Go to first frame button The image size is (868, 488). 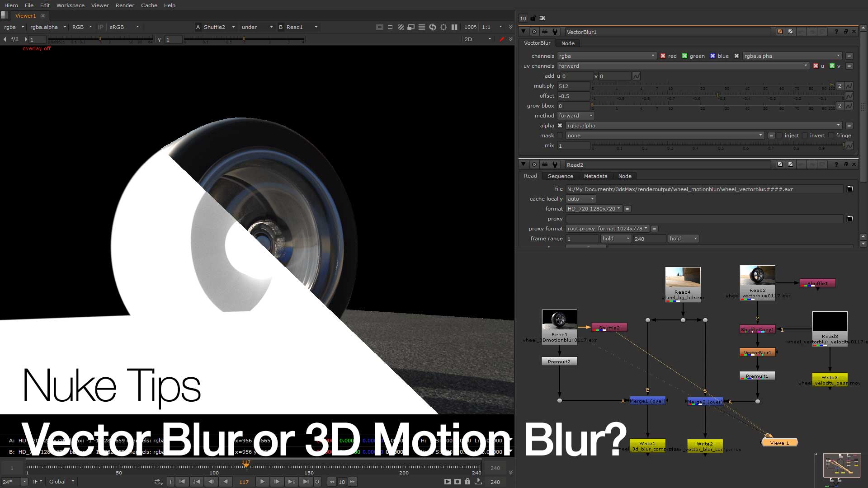pyautogui.click(x=182, y=482)
